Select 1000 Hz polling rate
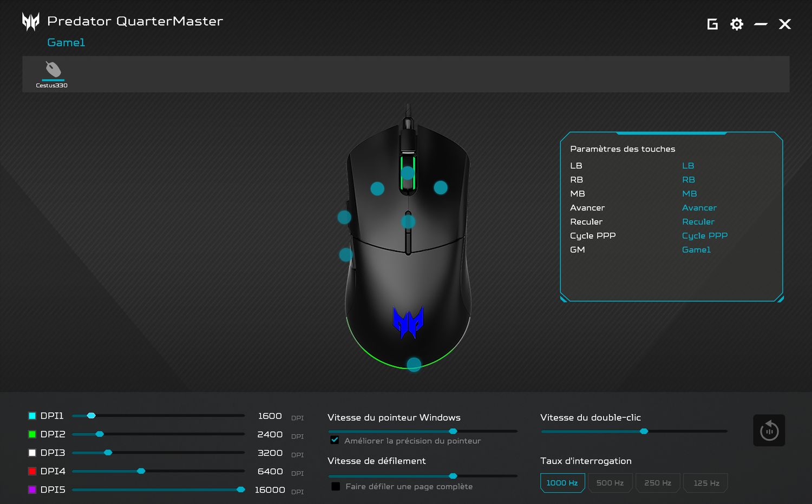 [562, 483]
